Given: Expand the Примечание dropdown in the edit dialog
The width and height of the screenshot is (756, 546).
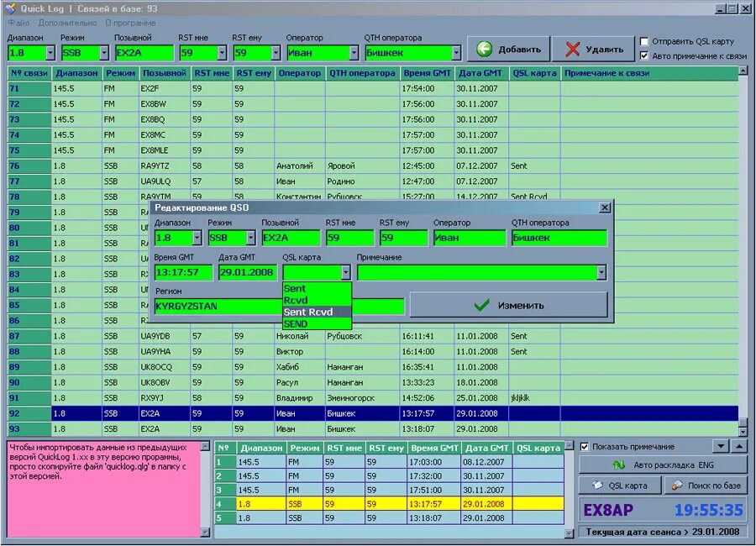Looking at the screenshot, I should tap(601, 272).
